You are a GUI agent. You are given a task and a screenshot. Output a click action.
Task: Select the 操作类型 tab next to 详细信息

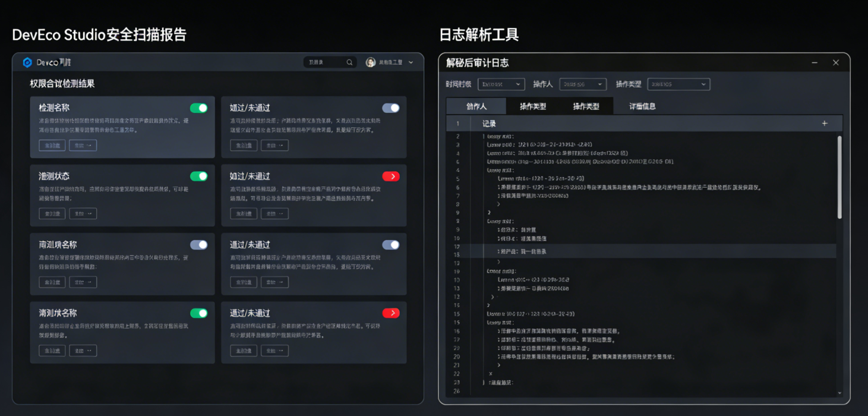[586, 106]
